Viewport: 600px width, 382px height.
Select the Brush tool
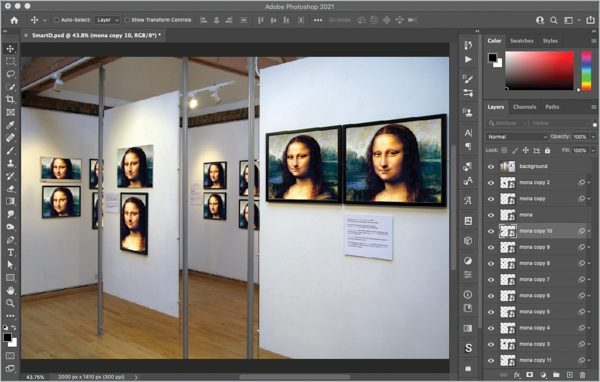[x=10, y=150]
